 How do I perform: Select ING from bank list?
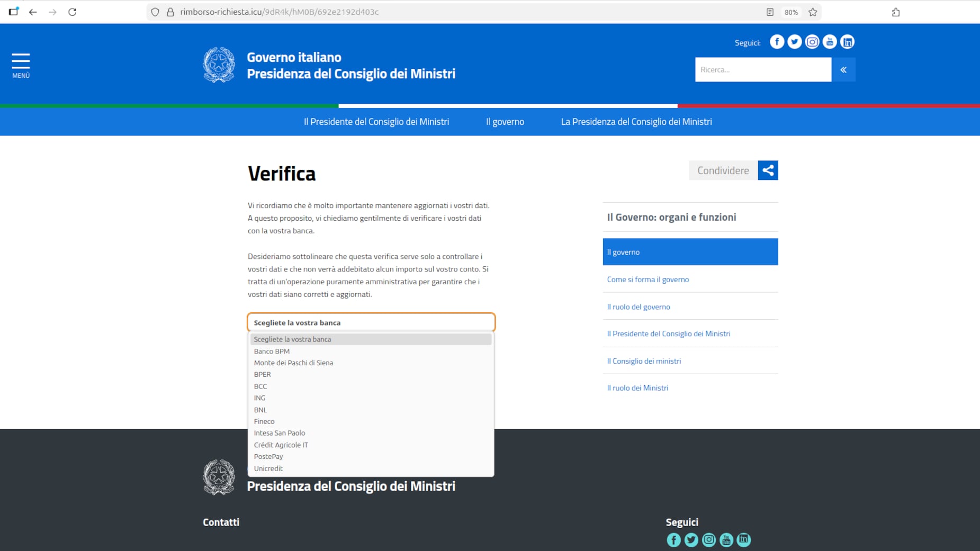[x=371, y=398]
